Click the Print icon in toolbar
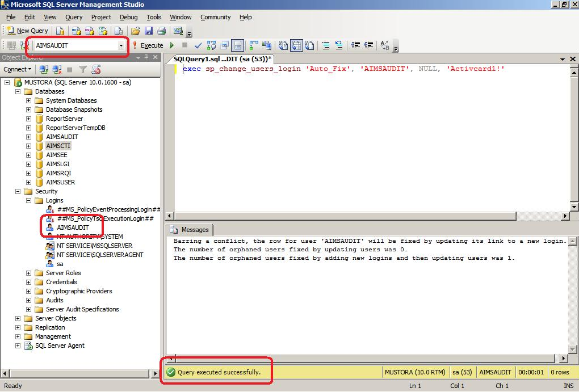This screenshot has height=392, width=579. click(161, 31)
